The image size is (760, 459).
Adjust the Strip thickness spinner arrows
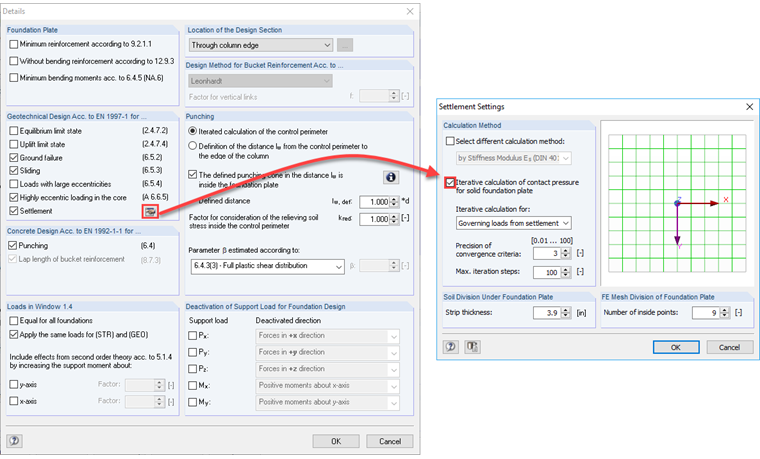point(566,313)
